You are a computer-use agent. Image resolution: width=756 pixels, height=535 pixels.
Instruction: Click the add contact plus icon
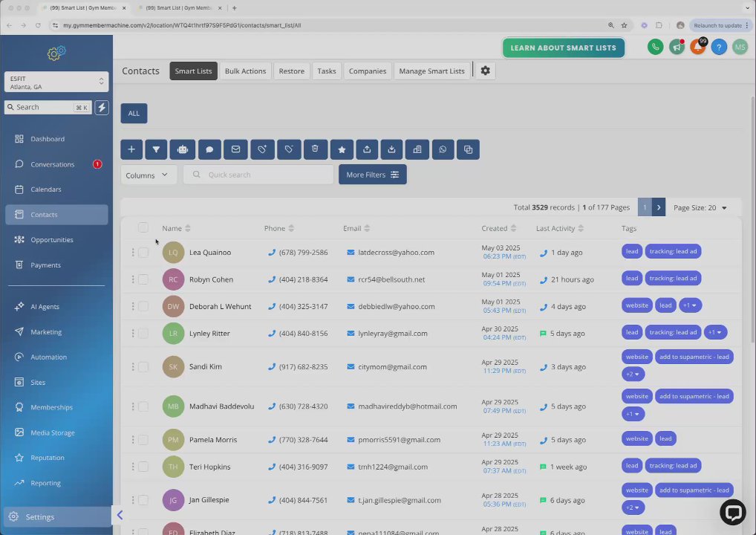coord(131,149)
